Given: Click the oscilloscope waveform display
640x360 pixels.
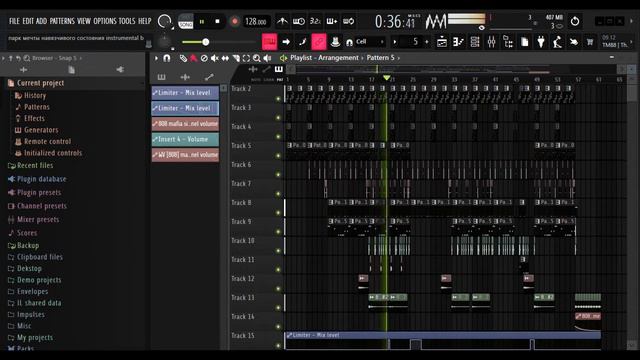Looking at the screenshot, I should [x=436, y=21].
